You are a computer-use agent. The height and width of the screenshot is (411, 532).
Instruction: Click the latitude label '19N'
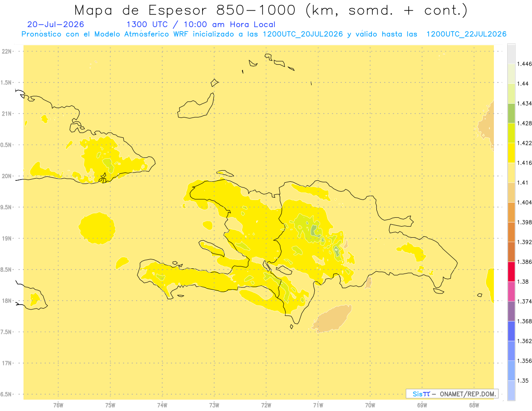coord(8,239)
